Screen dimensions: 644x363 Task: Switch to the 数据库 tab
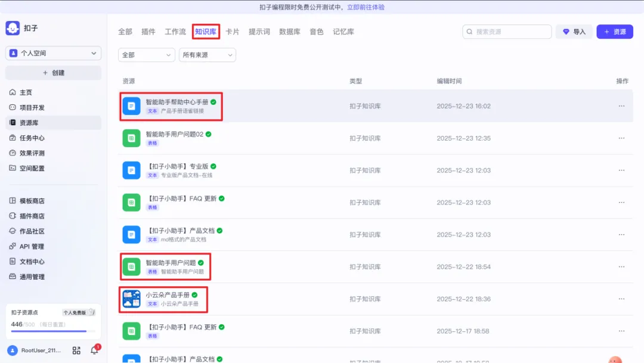pyautogui.click(x=290, y=32)
